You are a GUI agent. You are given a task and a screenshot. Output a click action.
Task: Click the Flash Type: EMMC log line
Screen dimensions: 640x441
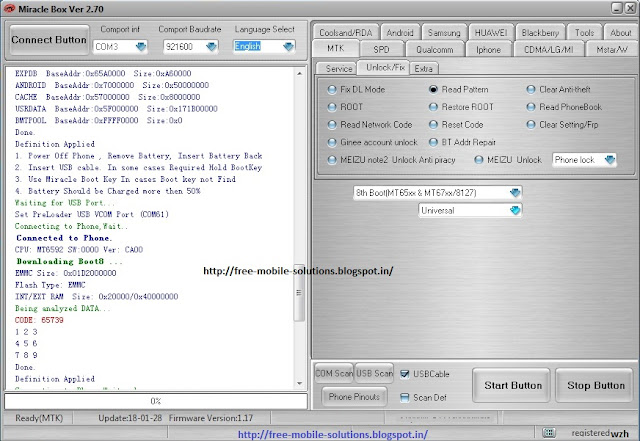50,285
